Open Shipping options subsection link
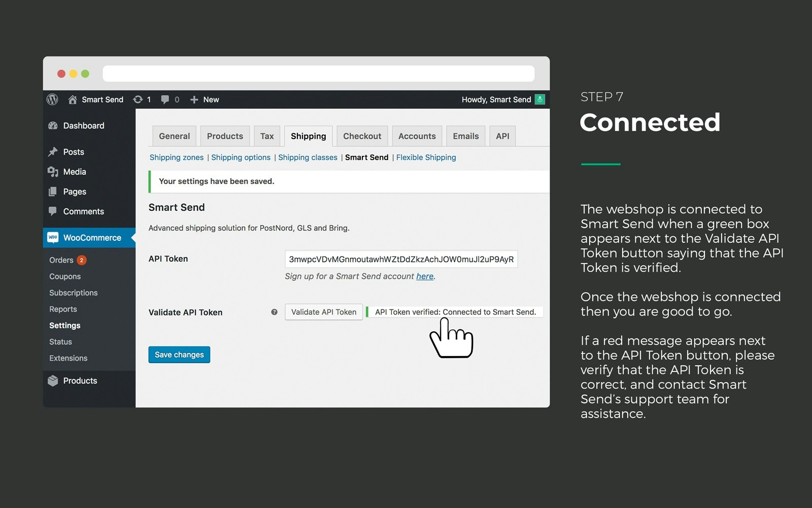This screenshot has width=812, height=508. pos(241,157)
